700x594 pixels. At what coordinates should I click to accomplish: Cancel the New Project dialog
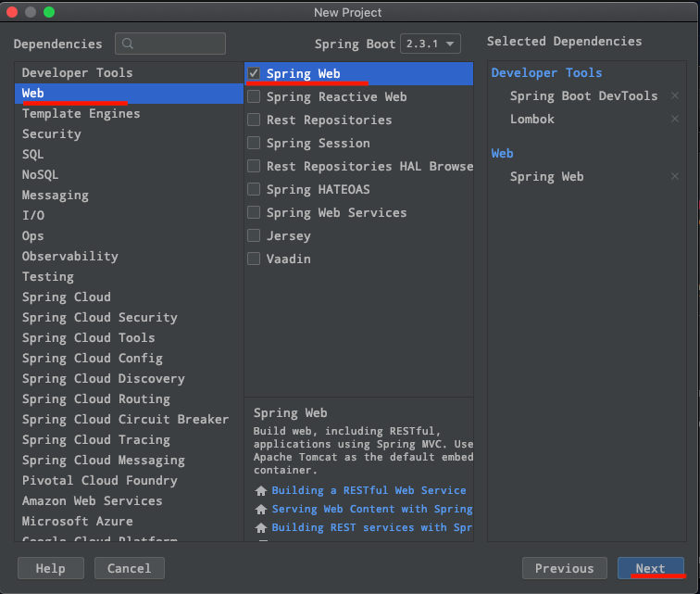pyautogui.click(x=130, y=568)
